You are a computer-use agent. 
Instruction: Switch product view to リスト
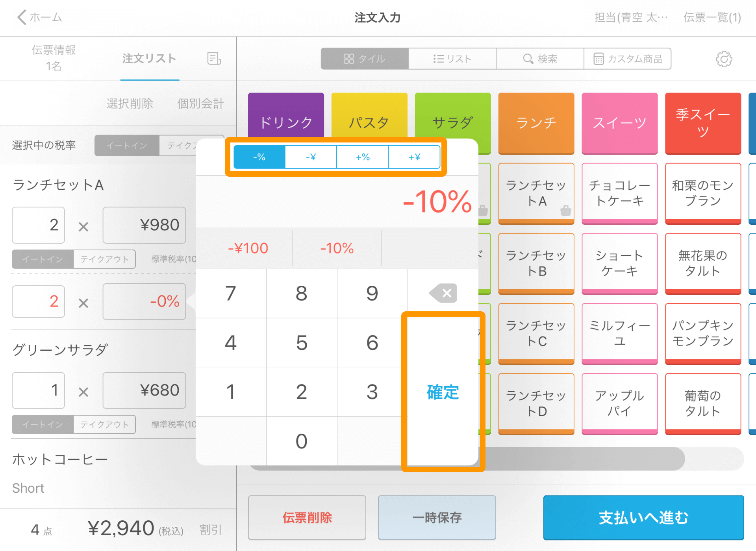click(x=452, y=59)
